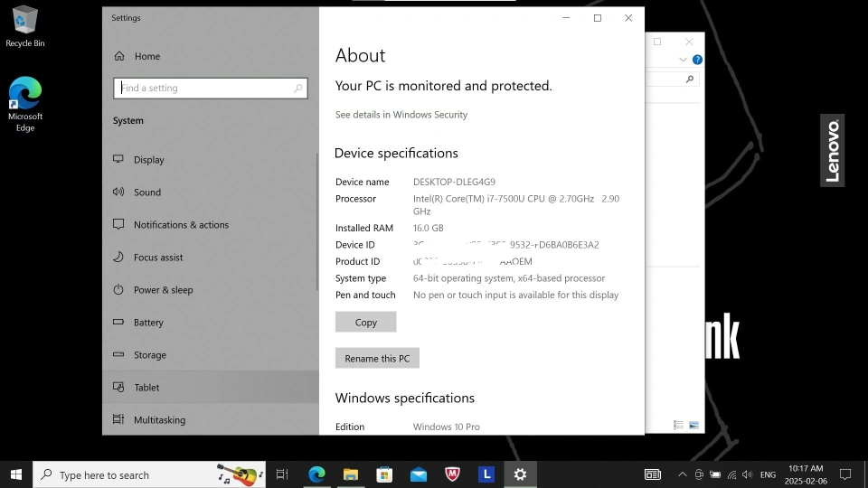Expand the ribbon chevron in background window
Screen dimensions: 868x488
683,60
